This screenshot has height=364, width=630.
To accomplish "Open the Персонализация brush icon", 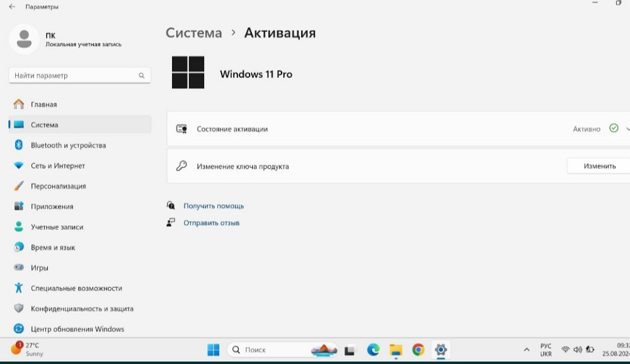I will [x=18, y=186].
